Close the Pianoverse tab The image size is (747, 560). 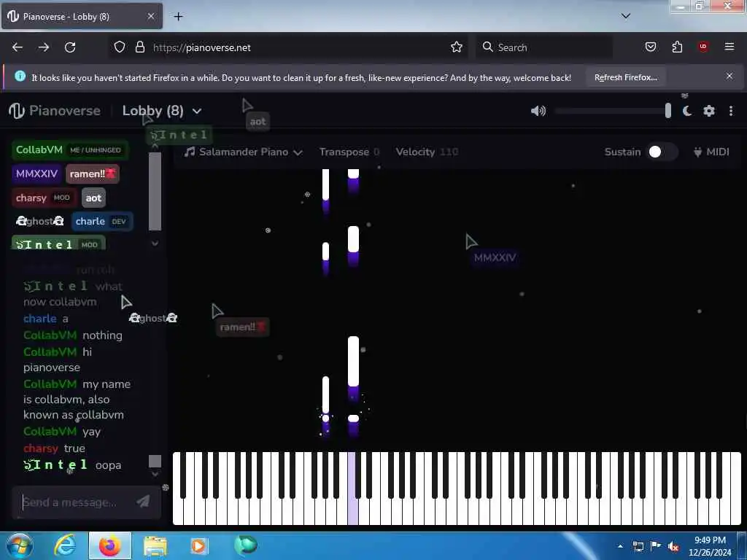(x=150, y=16)
